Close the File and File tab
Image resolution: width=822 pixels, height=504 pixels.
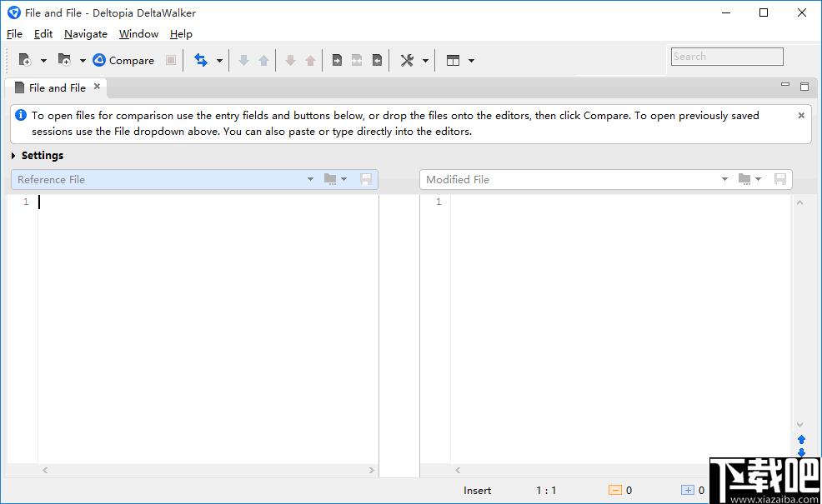(97, 87)
